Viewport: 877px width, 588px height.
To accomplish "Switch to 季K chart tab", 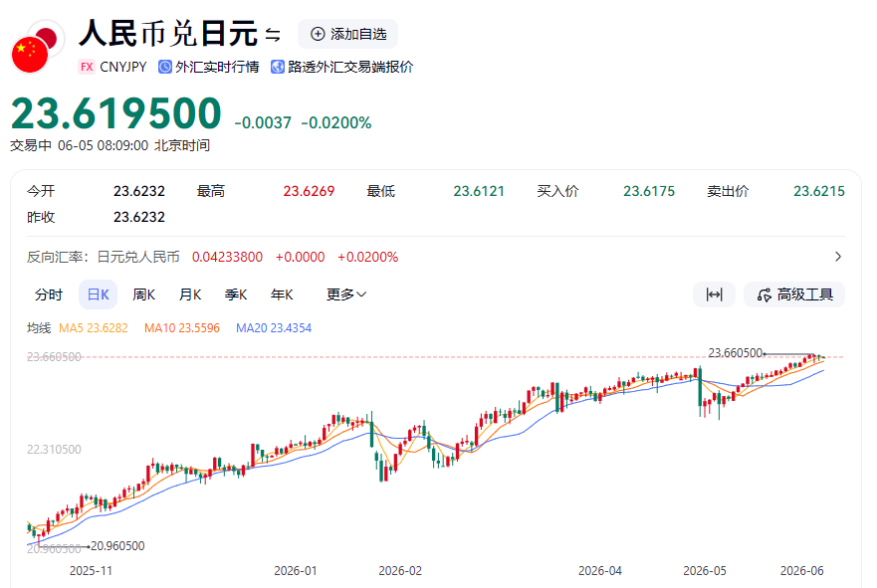I will (x=236, y=294).
